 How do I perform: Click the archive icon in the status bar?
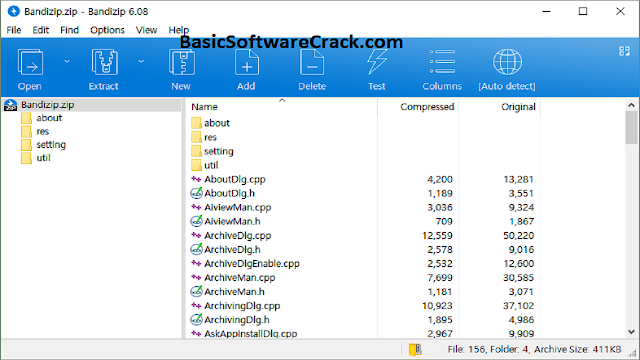[415, 349]
